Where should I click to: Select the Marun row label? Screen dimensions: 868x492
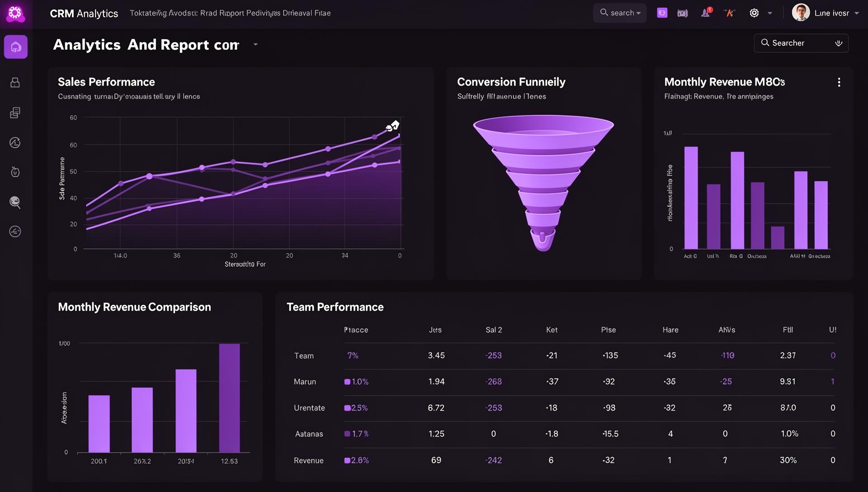pos(305,382)
